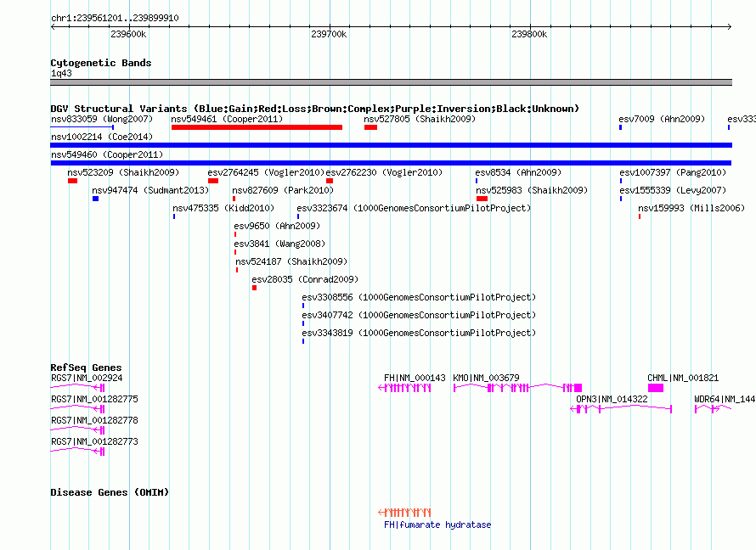
Task: Select nsv475335 (Kidd2010) variant label
Action: pos(223,208)
